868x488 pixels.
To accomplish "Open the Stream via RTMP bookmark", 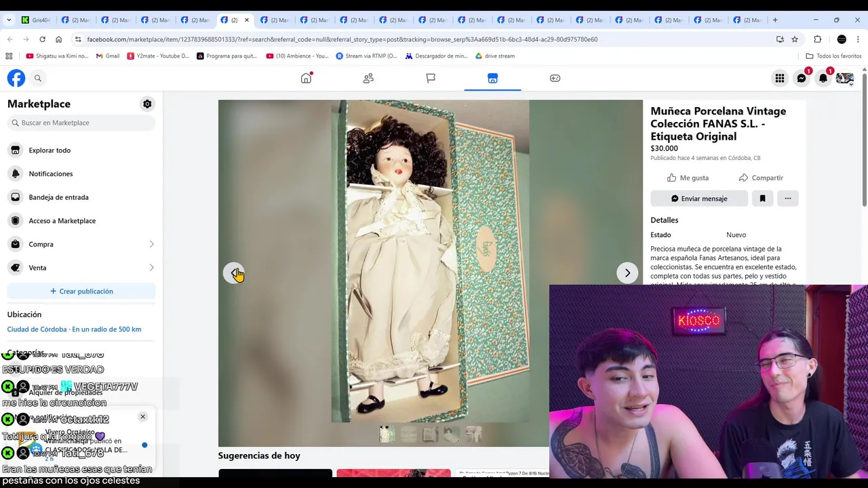I will [x=367, y=56].
